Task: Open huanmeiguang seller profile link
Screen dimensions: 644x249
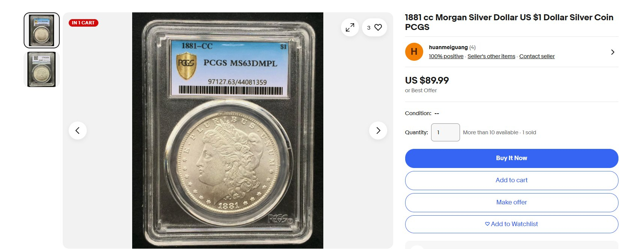Action: coord(448,47)
